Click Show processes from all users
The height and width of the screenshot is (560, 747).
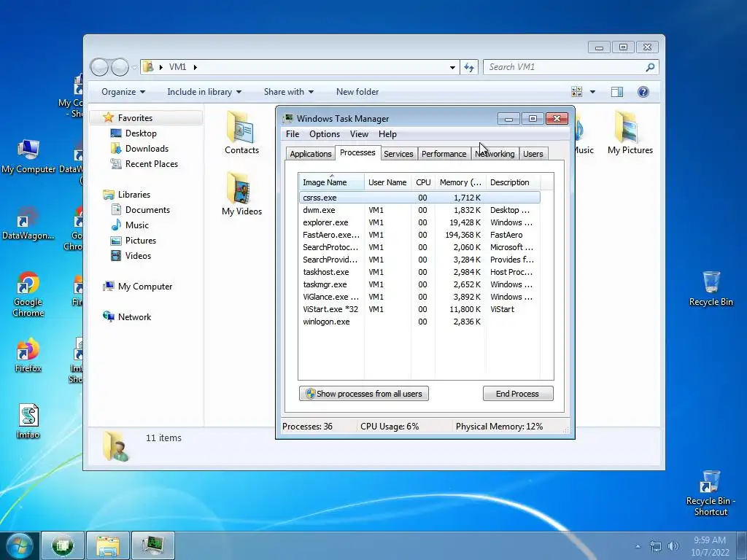coord(364,393)
